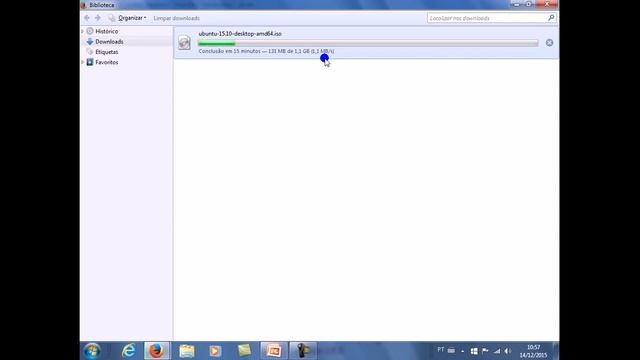Open the green sticky-note taskbar app
The width and height of the screenshot is (640, 360).
pyautogui.click(x=244, y=350)
